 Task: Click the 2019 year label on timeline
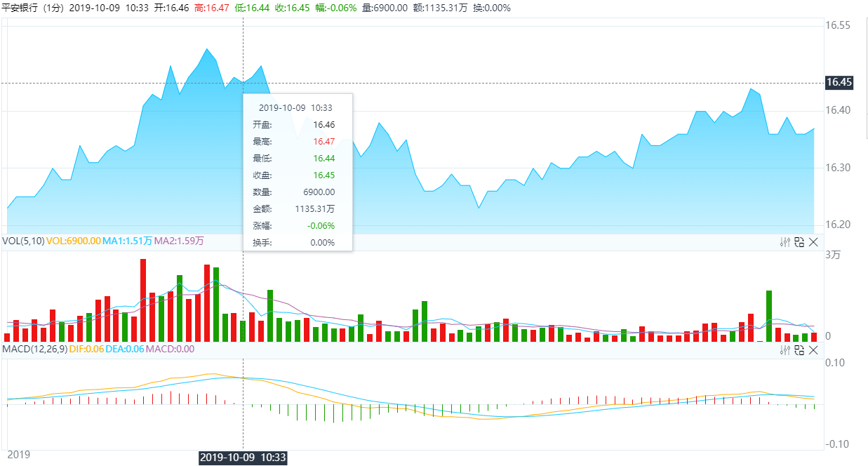coord(15,455)
